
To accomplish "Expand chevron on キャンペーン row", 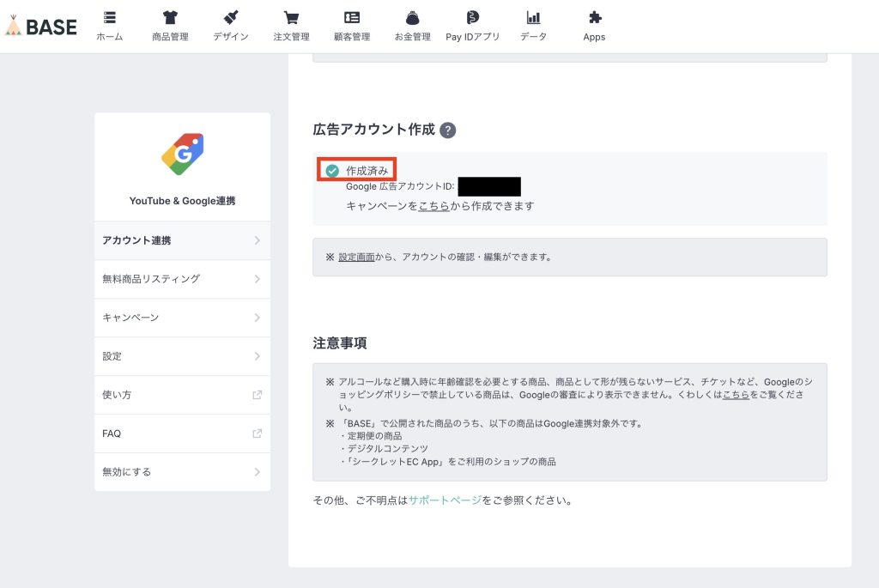I will pyautogui.click(x=258, y=318).
